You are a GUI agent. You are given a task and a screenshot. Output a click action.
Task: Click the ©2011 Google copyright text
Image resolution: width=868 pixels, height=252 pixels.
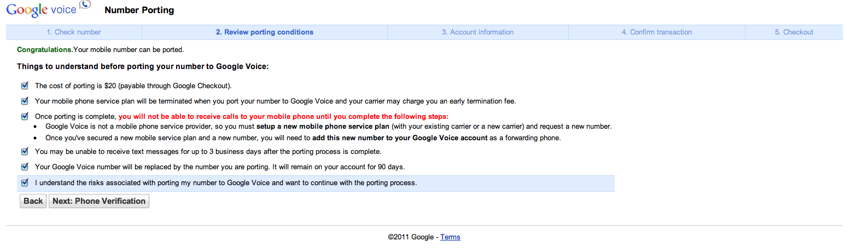[x=411, y=237]
